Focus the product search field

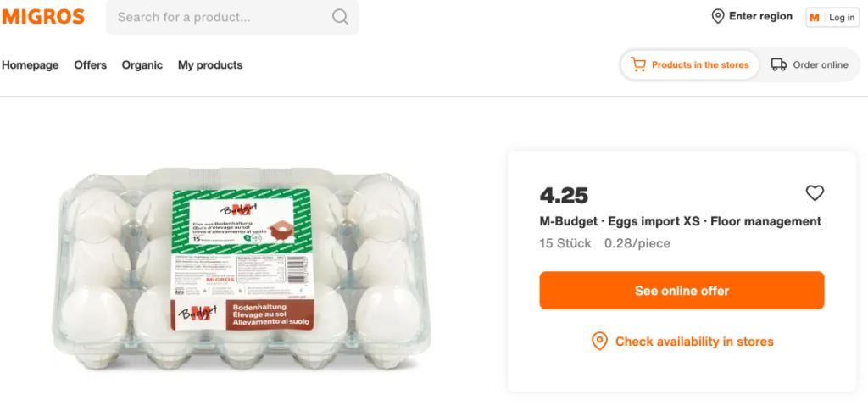point(220,17)
